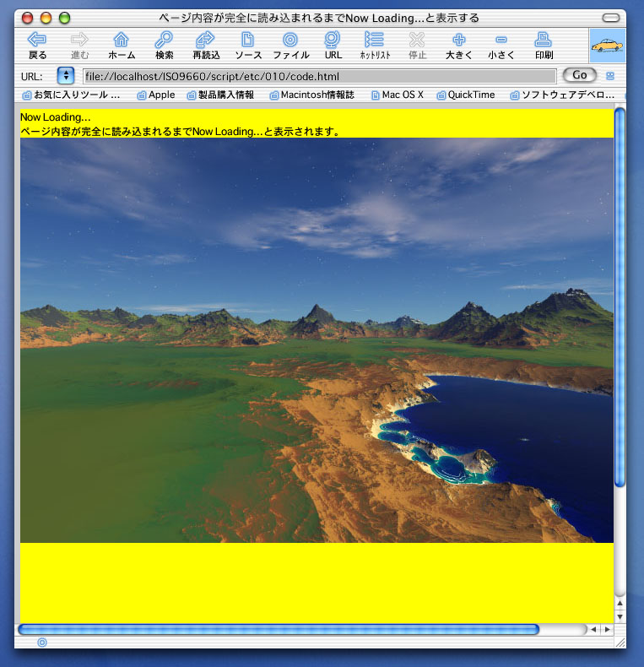Open the QuickTime bookmark

point(466,95)
